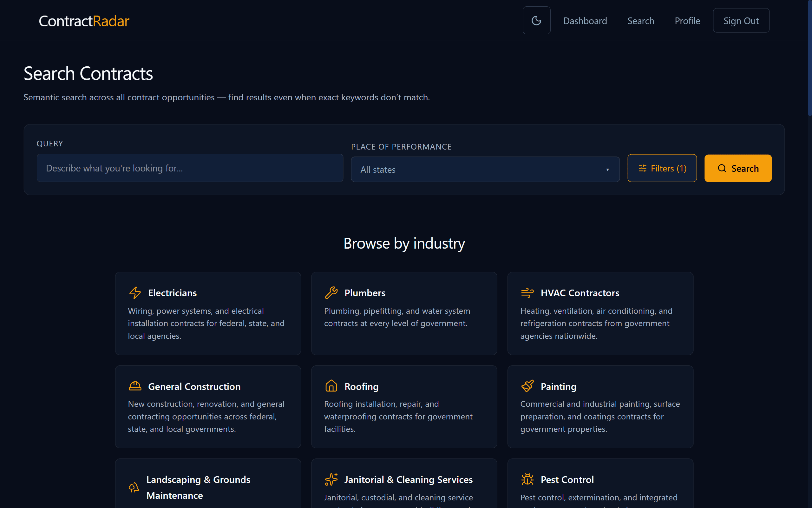
Task: Click the sliders icon on Filters button
Action: [642, 168]
